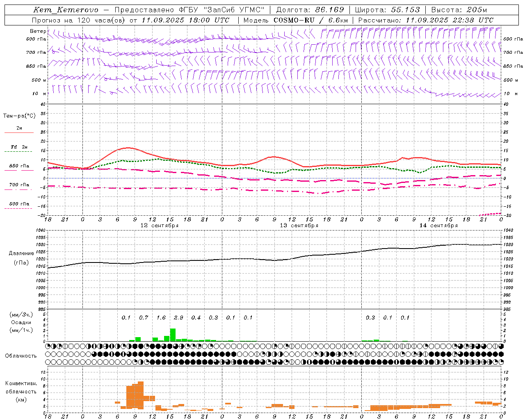Click the 14 сентября date label

tap(438, 226)
